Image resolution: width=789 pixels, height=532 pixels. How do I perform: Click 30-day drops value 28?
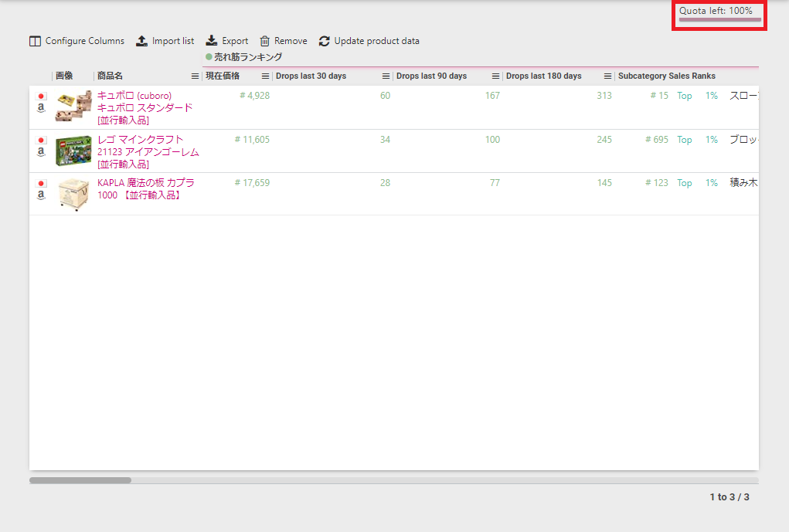pos(385,183)
